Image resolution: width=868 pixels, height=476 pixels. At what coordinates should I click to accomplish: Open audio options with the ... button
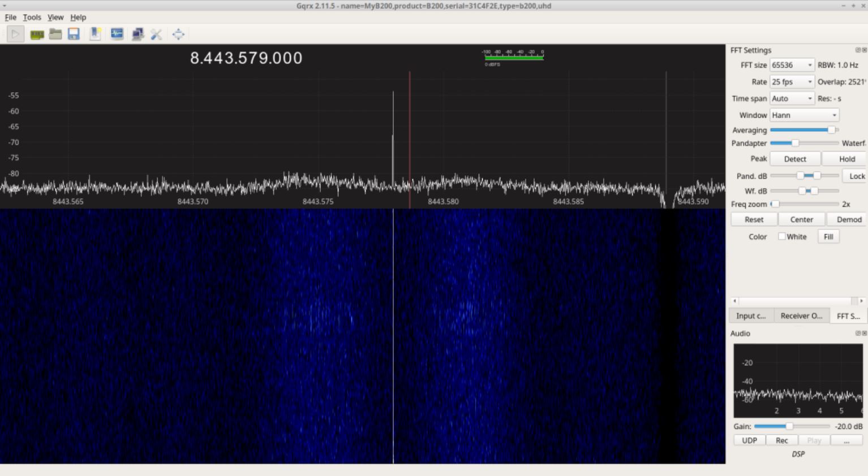pos(846,440)
